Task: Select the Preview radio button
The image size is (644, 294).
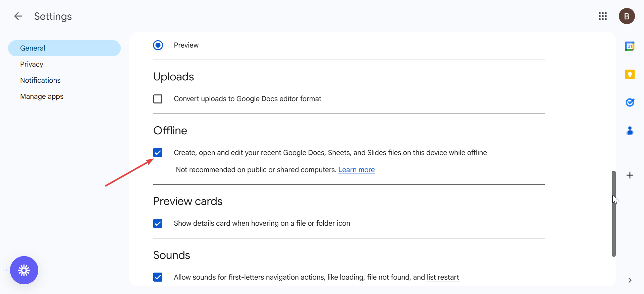Action: click(158, 45)
